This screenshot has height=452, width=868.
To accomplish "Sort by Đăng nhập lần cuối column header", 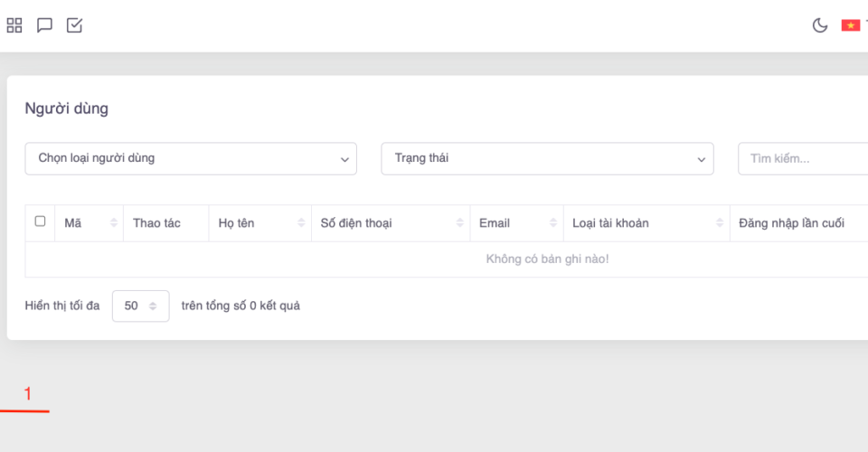I will tap(791, 223).
